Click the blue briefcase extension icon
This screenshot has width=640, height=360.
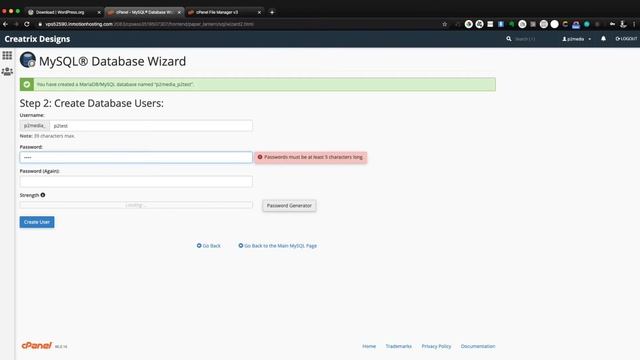576,24
